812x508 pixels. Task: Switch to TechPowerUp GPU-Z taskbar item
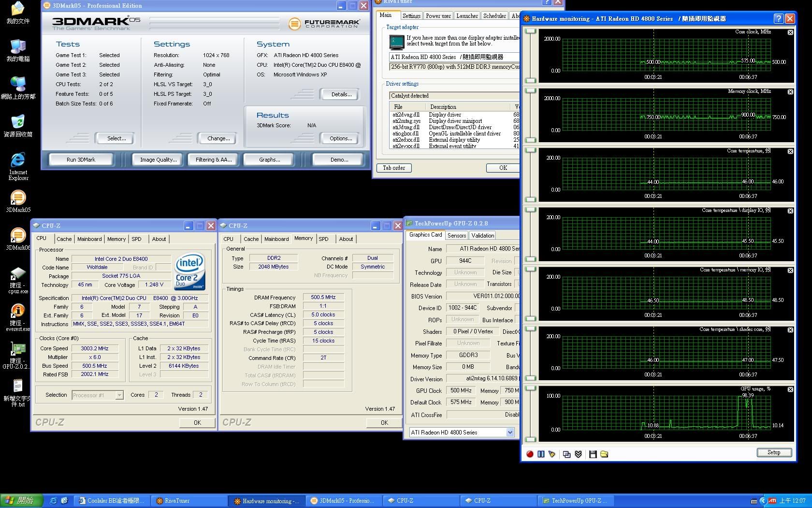(575, 501)
